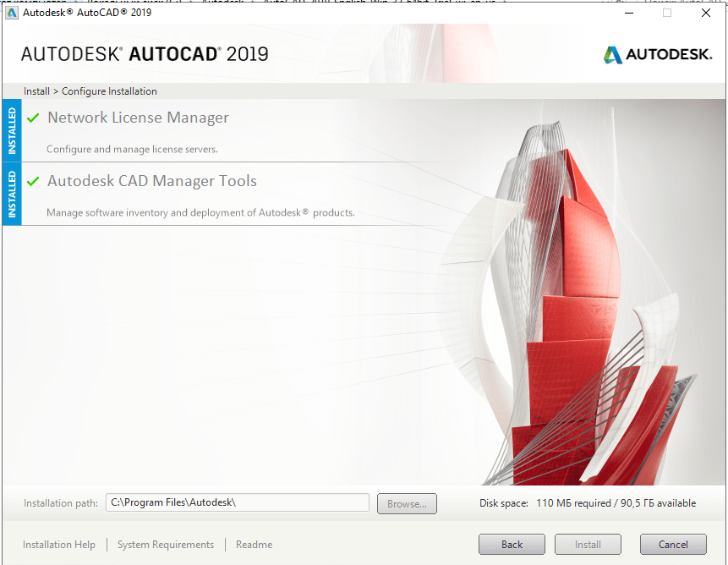Screen dimensions: 728x565
Task: Click the INSTALLED tab next to CAD Manager Tools
Action: 12,194
